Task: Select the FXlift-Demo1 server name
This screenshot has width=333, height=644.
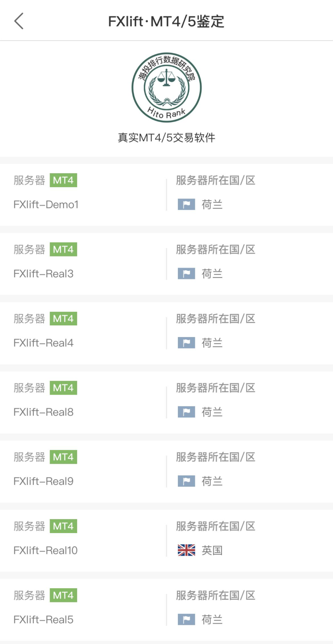Action: point(46,205)
